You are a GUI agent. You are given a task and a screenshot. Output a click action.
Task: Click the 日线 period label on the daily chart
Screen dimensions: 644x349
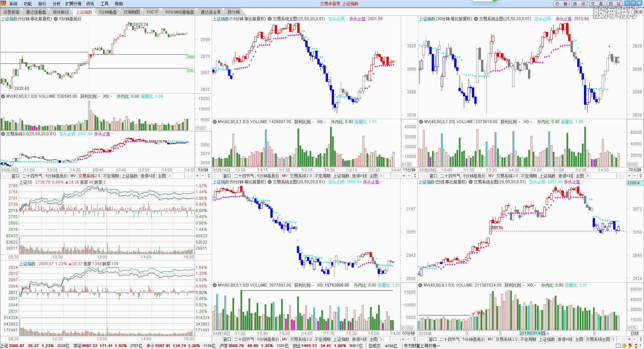(x=635, y=333)
